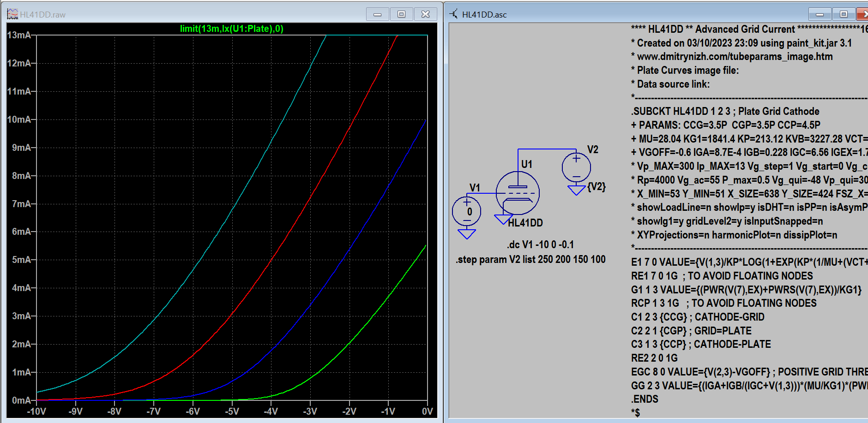Click the C1 2 3 {CCG} CATHODE-GRID line

[x=698, y=317]
